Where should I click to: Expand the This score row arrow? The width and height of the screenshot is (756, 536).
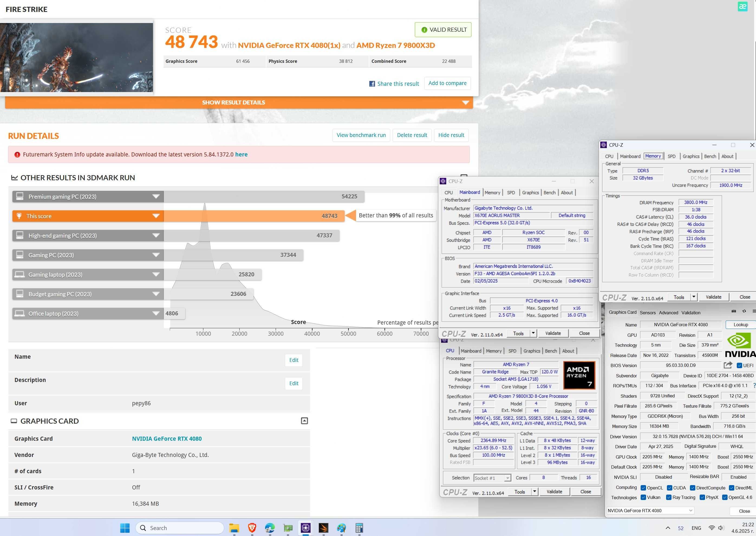pos(156,216)
